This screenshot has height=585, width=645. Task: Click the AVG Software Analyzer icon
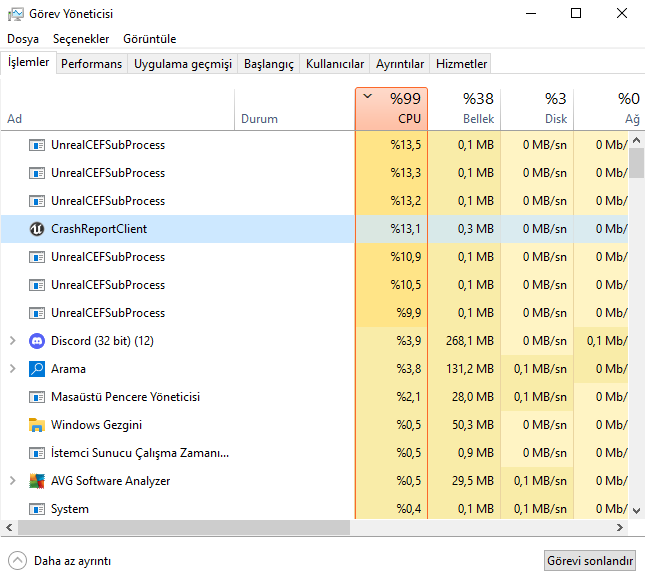37,481
